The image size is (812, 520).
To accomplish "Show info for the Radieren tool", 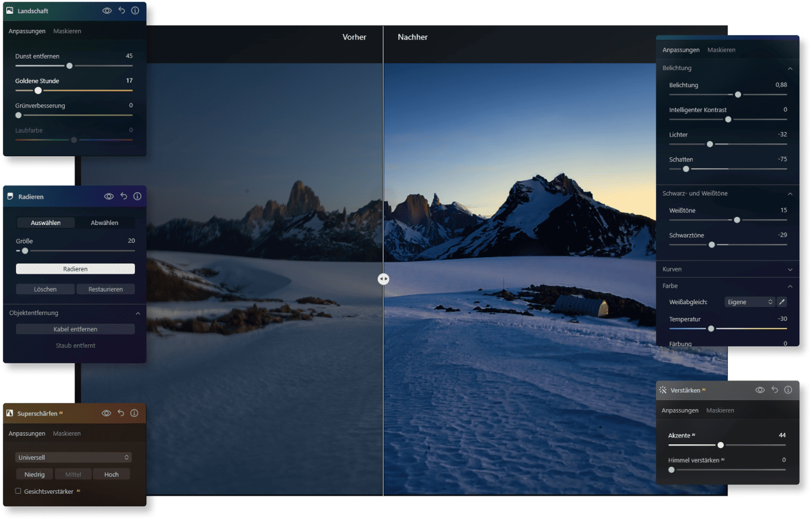I will pyautogui.click(x=138, y=196).
